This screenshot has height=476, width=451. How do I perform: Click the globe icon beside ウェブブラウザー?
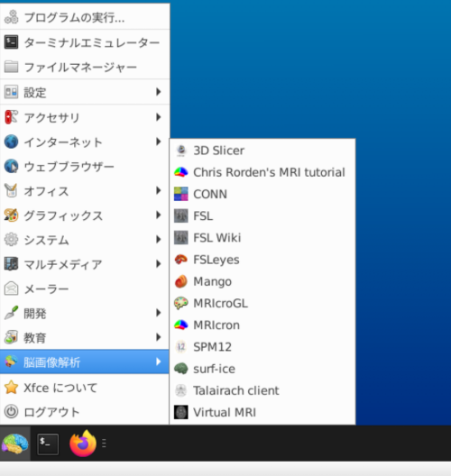point(11,166)
